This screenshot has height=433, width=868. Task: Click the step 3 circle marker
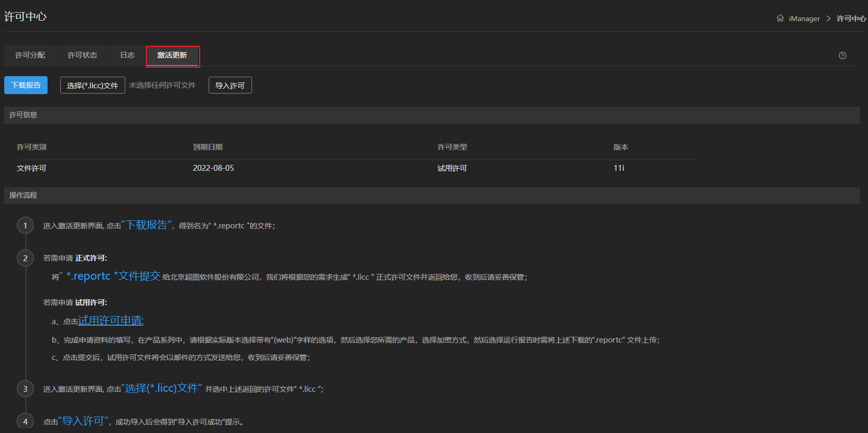[25, 389]
